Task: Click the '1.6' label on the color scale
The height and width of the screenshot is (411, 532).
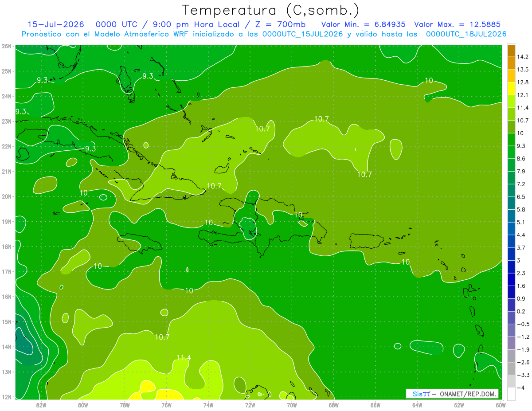Action: click(521, 286)
